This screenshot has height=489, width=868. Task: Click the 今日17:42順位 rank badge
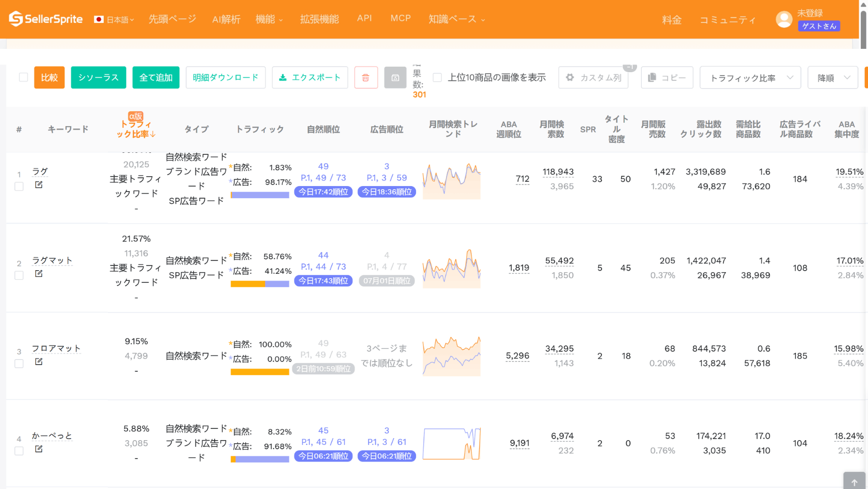click(x=323, y=192)
